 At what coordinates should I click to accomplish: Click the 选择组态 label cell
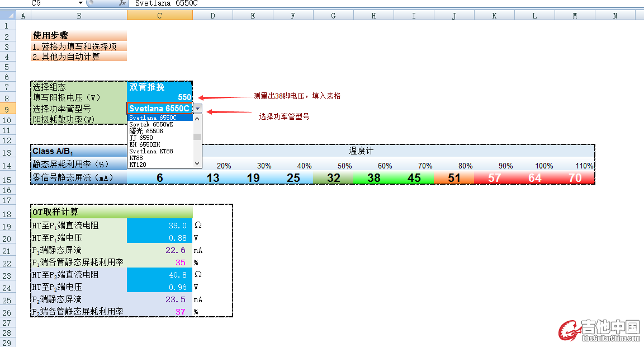79,87
